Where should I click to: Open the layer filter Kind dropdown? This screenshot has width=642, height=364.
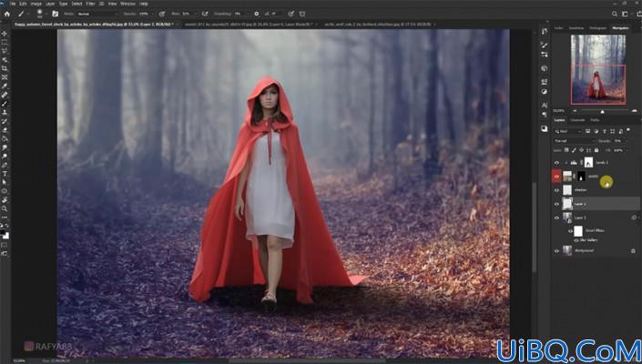coord(569,131)
